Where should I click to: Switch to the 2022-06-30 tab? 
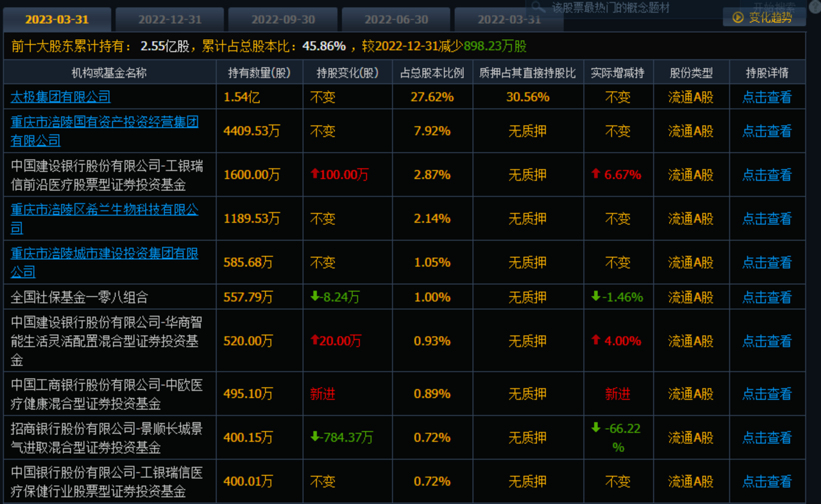pyautogui.click(x=396, y=19)
